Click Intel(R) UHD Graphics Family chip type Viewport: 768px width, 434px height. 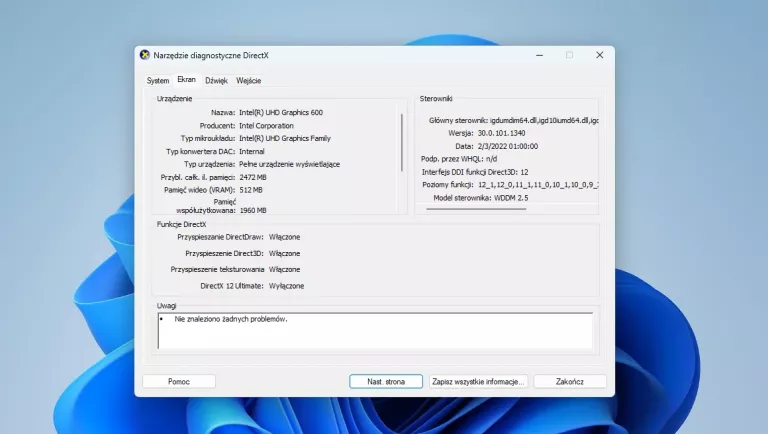click(x=285, y=139)
